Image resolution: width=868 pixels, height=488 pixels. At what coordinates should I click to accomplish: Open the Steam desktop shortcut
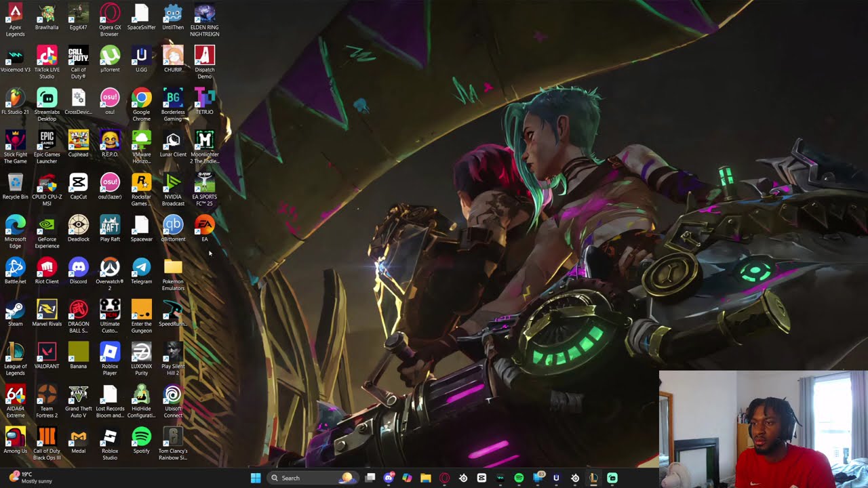[x=15, y=313]
